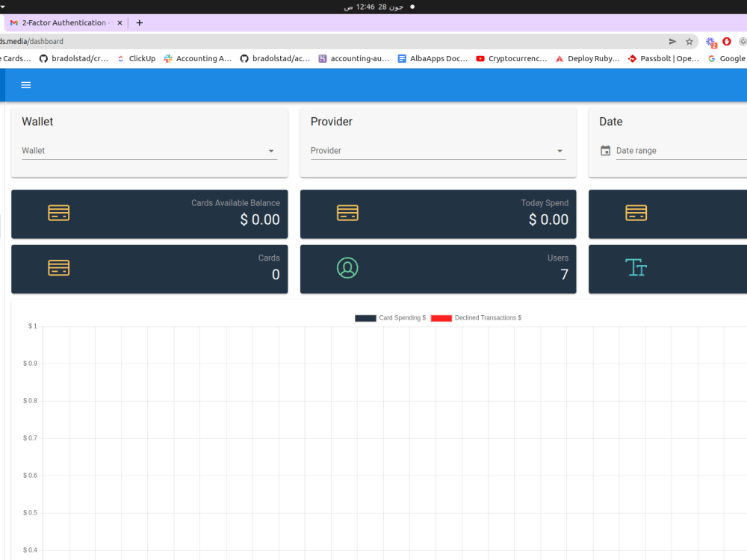Click the Cards Available Balance $ 0.00 value
This screenshot has height=560, width=747.
click(260, 220)
